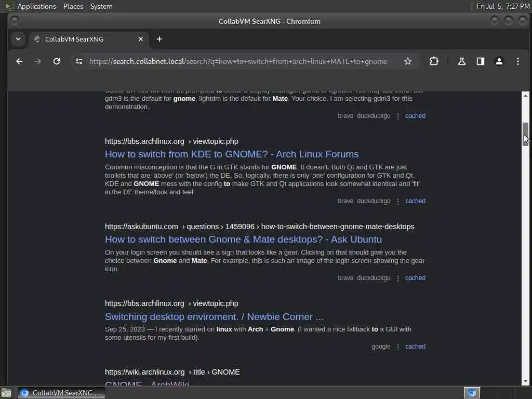Click the clock showing Fri Jul 5
Screen dimensions: 532x399
pyautogui.click(x=502, y=6)
